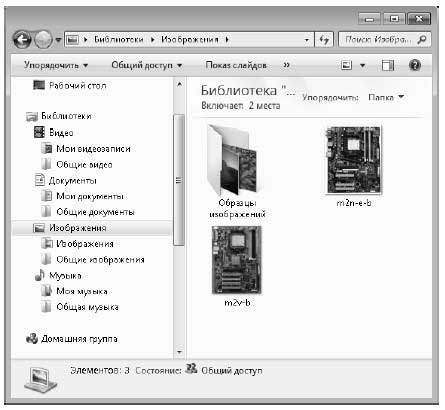The width and height of the screenshot is (445, 410).
Task: Click the Forward navigation arrow
Action: [x=43, y=40]
